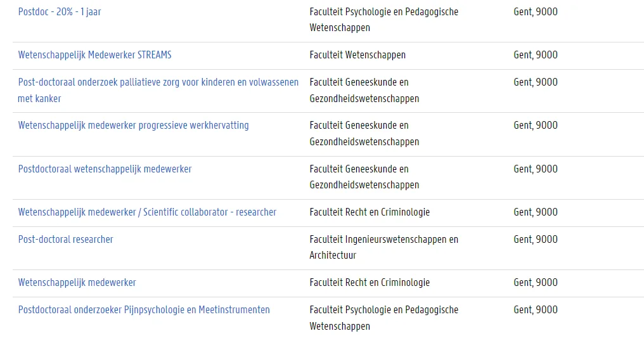Open 'Postdoctoraal wetenschappelijk medewerker' link

pyautogui.click(x=105, y=169)
